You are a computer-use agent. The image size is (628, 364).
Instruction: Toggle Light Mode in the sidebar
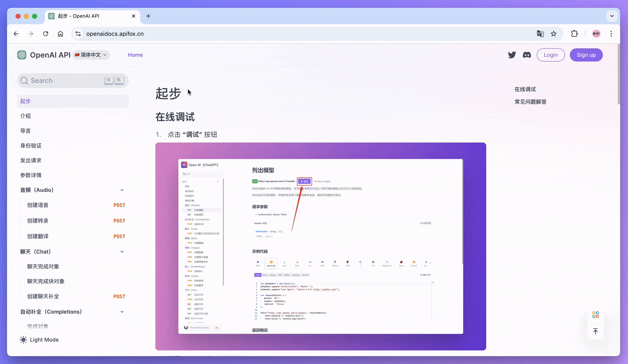click(39, 339)
